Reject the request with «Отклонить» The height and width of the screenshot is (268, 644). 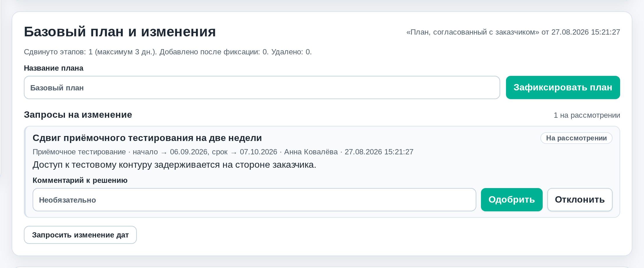pos(580,200)
